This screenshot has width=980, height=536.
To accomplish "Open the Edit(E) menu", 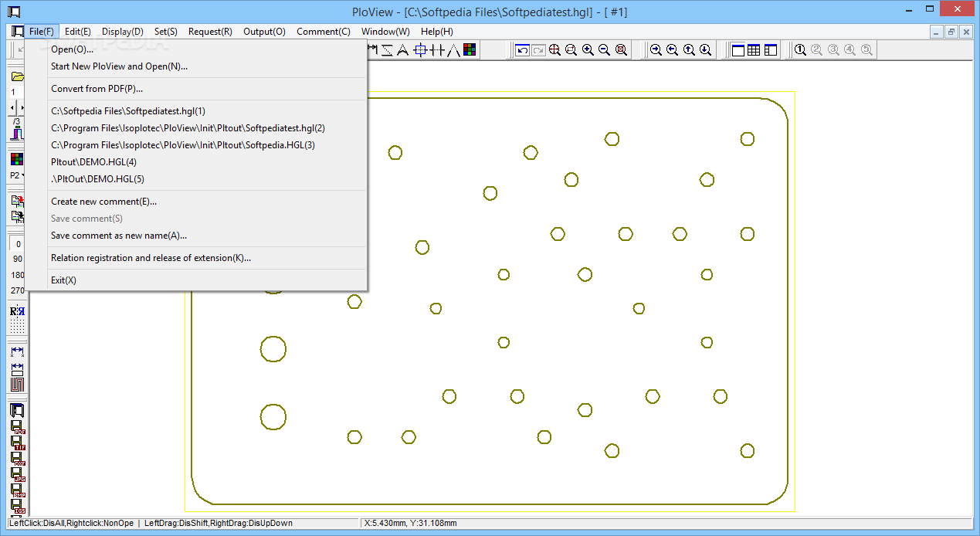I will click(77, 32).
